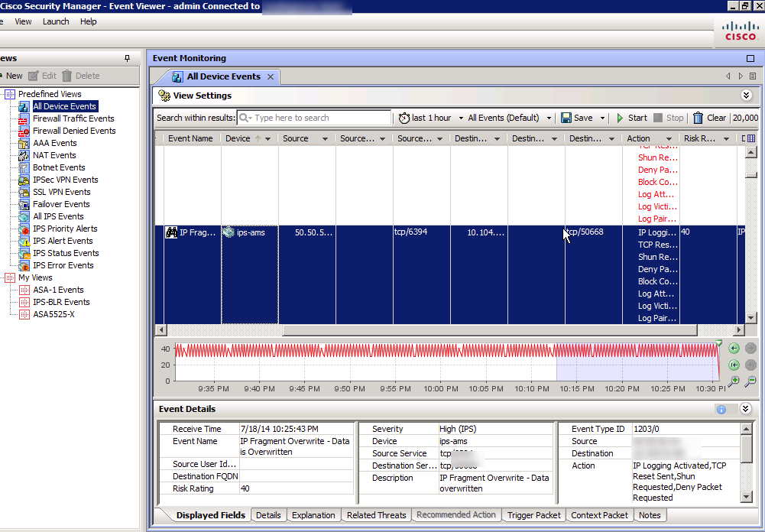Clear events using the trash can Clear button

pyautogui.click(x=708, y=118)
